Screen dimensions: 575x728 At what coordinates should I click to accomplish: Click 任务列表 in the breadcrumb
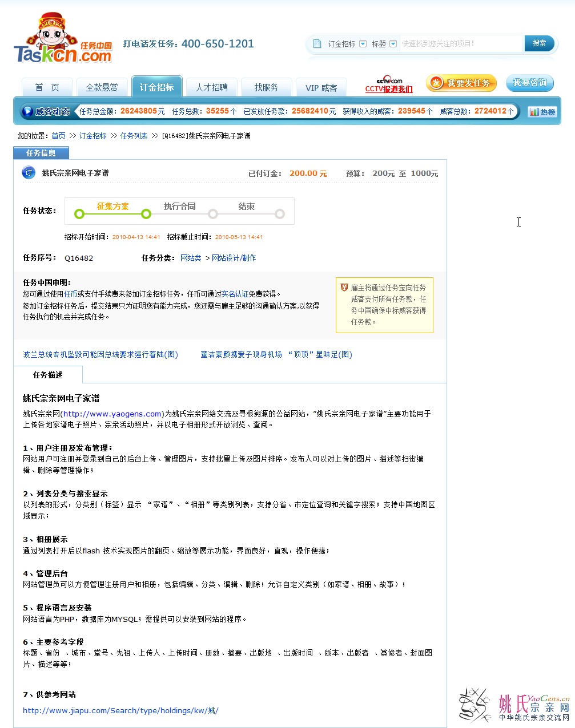tap(134, 136)
